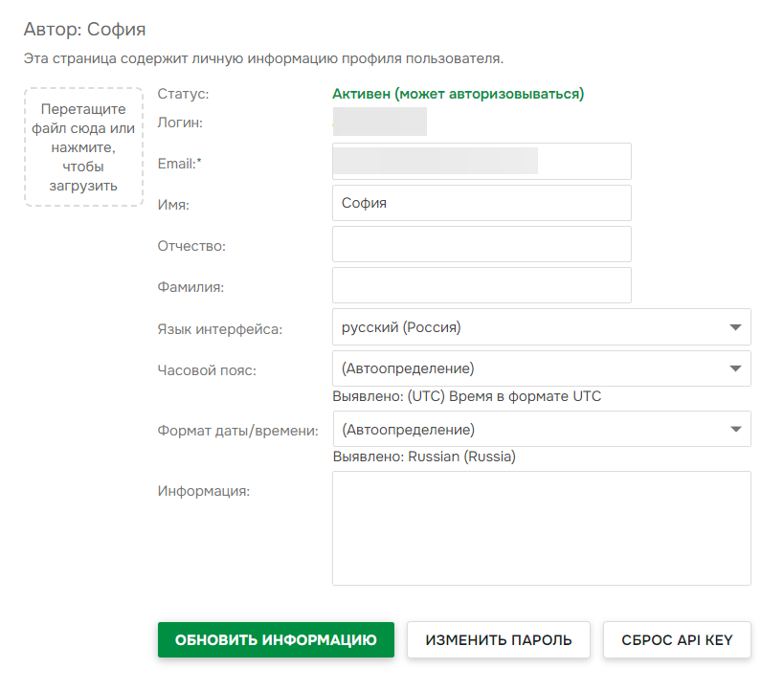This screenshot has width=784, height=691.
Task: Click the date format dropdown arrow
Action: click(735, 429)
